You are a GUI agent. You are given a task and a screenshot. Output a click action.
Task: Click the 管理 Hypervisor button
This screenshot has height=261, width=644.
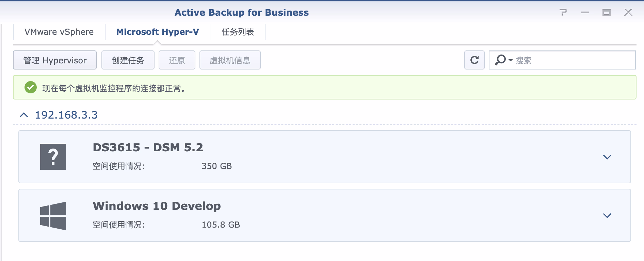pyautogui.click(x=55, y=60)
